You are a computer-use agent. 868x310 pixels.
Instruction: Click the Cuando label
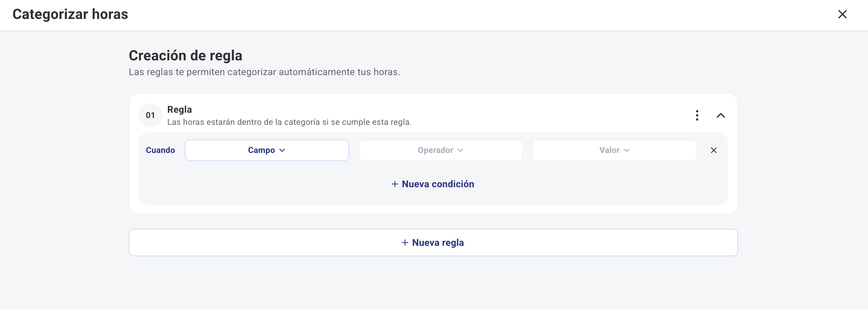(x=160, y=150)
